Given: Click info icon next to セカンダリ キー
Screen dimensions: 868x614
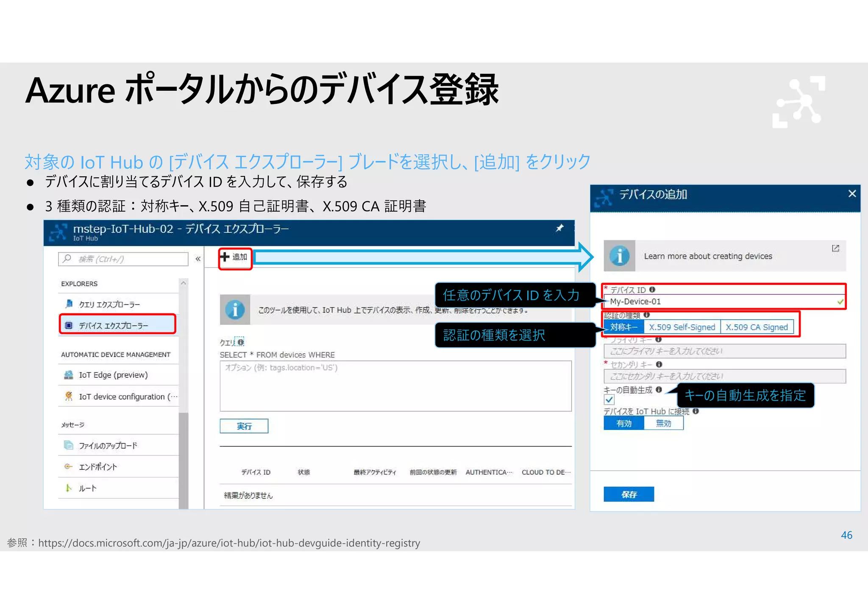Looking at the screenshot, I should [659, 365].
